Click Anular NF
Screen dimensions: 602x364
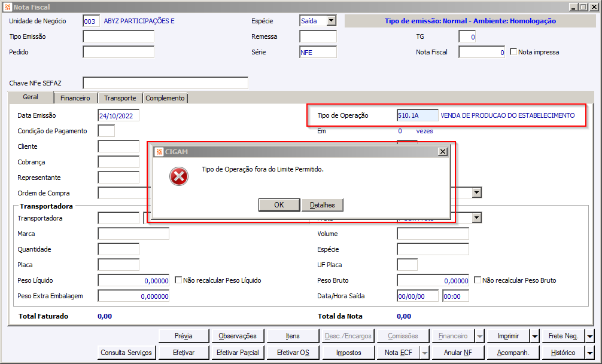458,353
